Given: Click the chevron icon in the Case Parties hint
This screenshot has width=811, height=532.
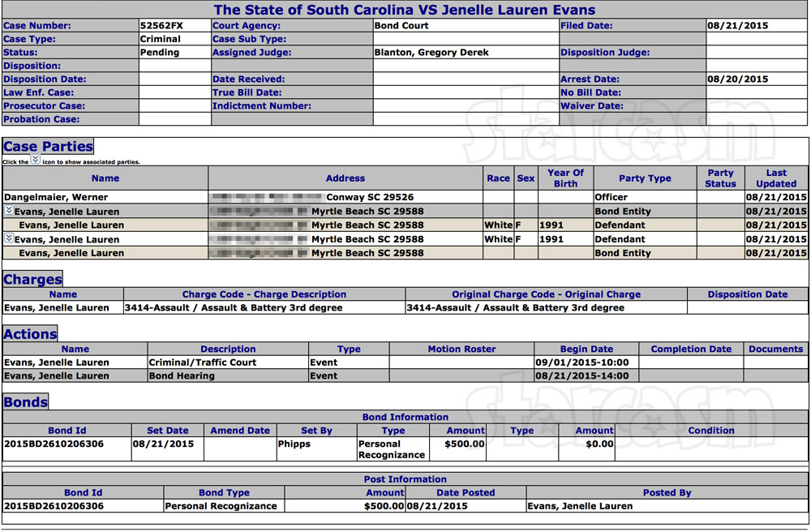Looking at the screenshot, I should tap(35, 159).
